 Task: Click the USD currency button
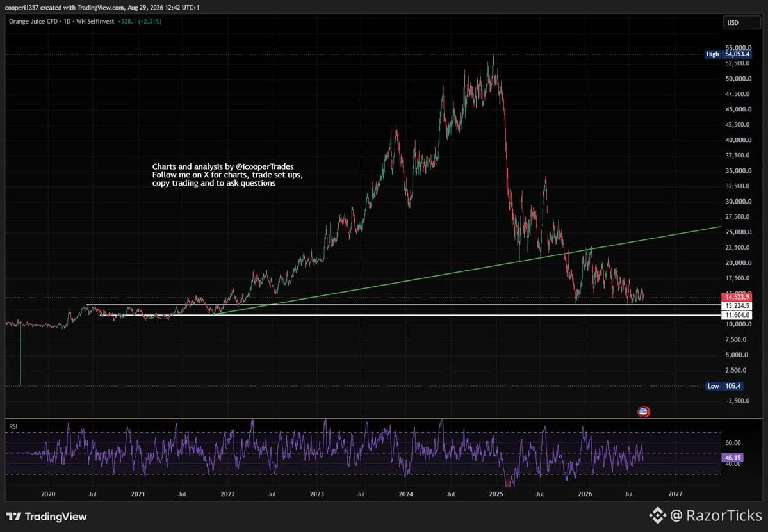coord(740,22)
